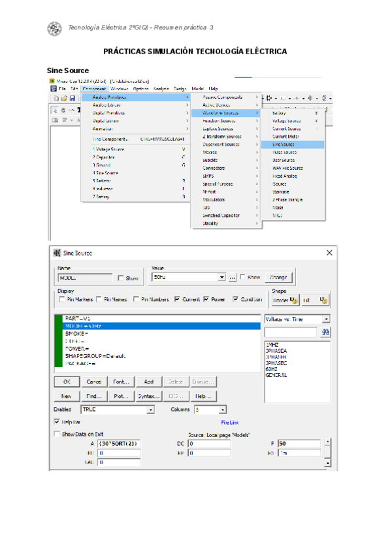Expand Active Devices submenu
Screen dimensions: 392x554
pyautogui.click(x=226, y=105)
